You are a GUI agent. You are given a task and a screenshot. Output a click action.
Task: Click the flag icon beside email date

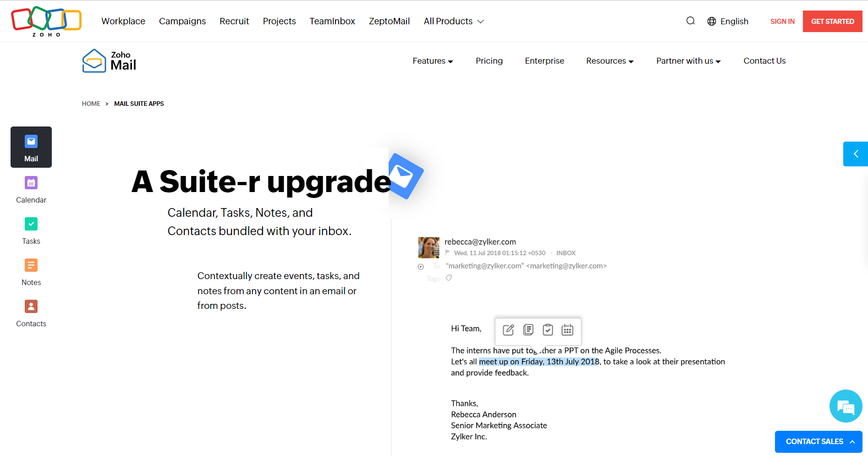(x=448, y=253)
